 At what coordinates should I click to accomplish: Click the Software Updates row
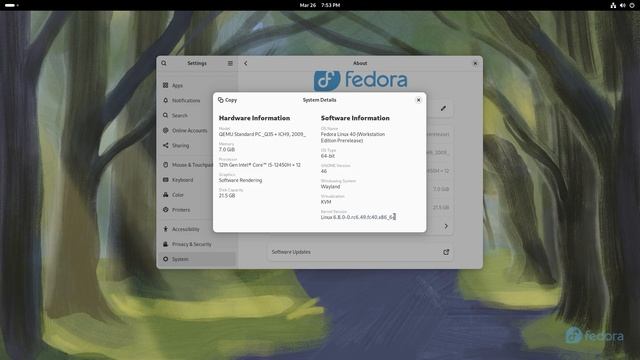tap(360, 252)
